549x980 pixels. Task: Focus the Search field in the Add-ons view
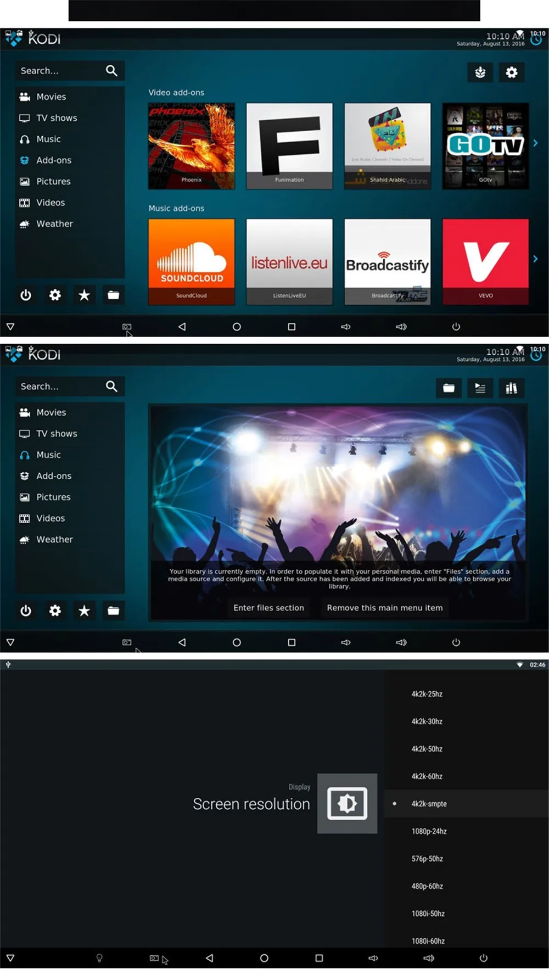pyautogui.click(x=70, y=71)
